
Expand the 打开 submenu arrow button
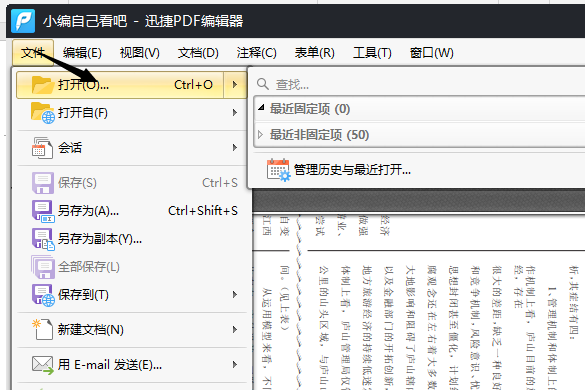[x=235, y=85]
